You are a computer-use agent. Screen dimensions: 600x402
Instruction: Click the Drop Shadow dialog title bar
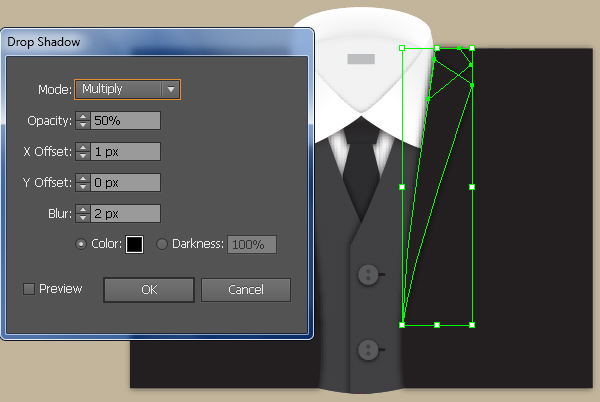[x=157, y=42]
